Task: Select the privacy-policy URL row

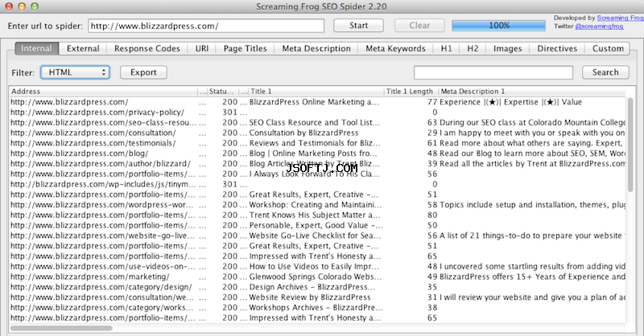Action: coord(317,113)
